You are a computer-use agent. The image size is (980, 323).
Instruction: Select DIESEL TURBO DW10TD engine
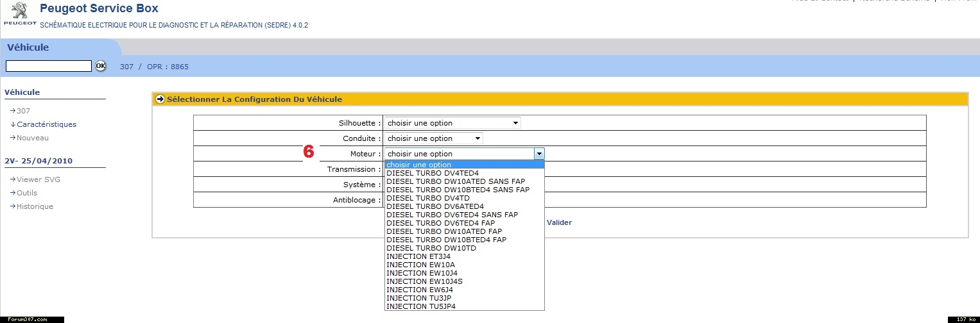pos(464,248)
